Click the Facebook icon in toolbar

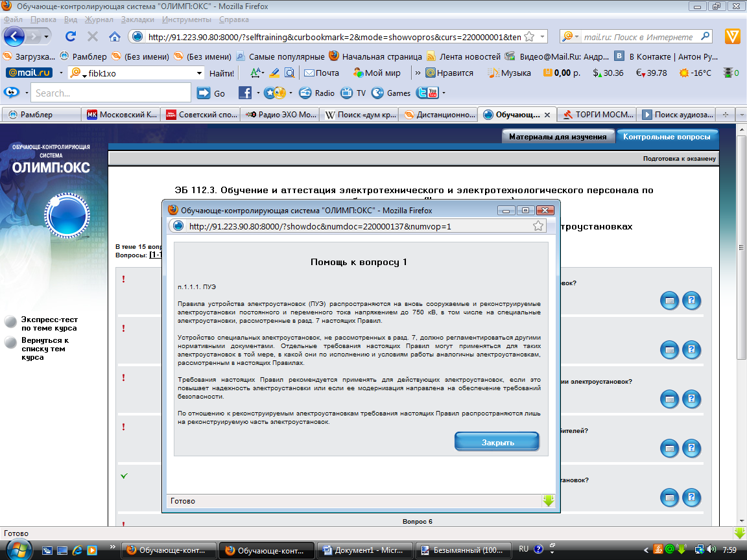pos(245,93)
